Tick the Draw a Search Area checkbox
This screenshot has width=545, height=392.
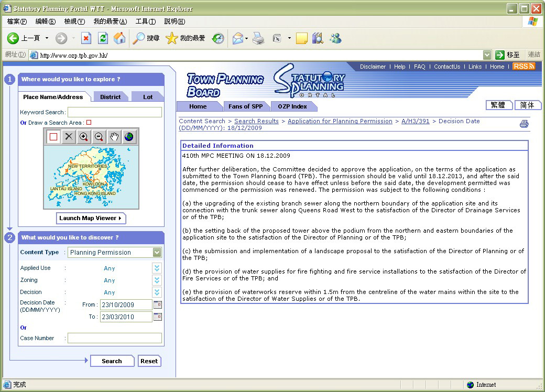[89, 123]
